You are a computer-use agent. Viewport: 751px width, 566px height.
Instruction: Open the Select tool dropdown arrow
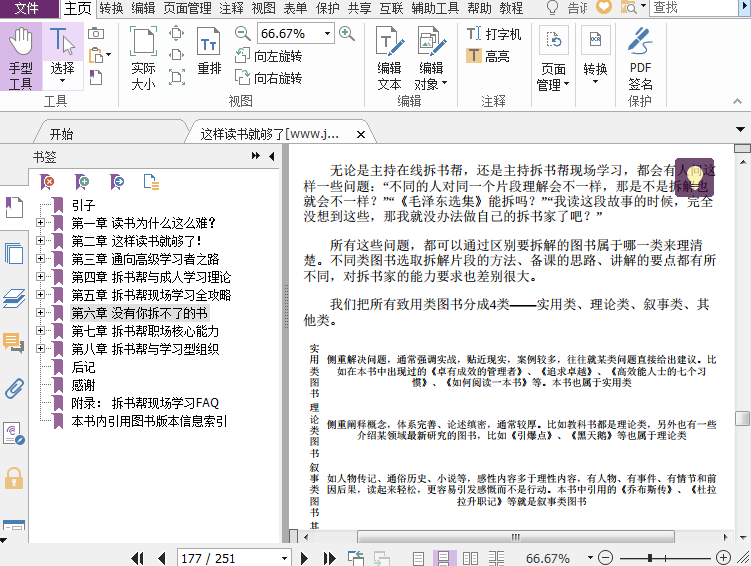coord(62,81)
